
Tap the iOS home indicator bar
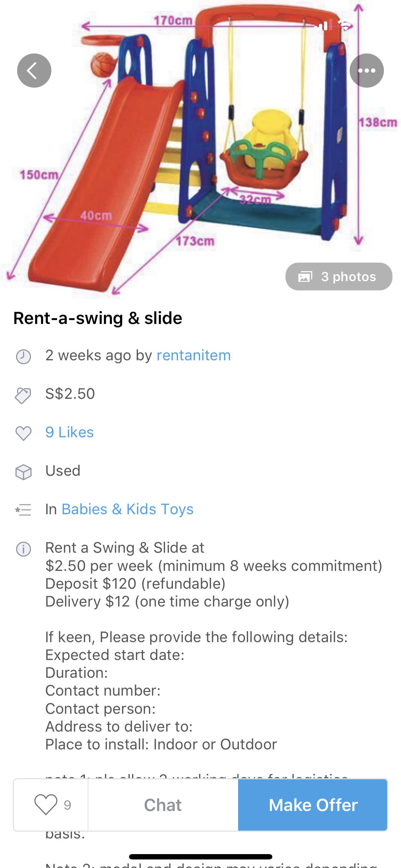pos(200,857)
